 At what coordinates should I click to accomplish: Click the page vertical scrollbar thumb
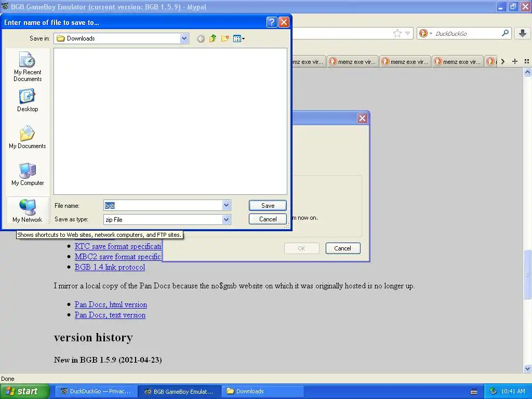527,274
